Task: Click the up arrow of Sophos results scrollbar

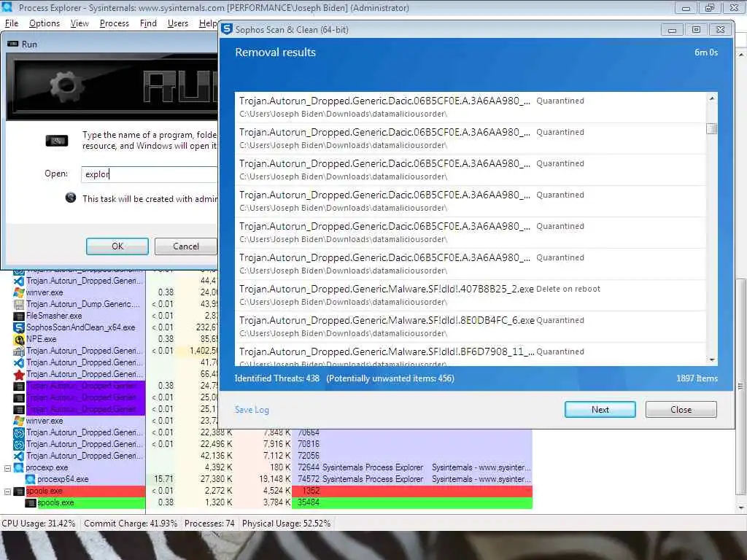Action: pos(712,98)
